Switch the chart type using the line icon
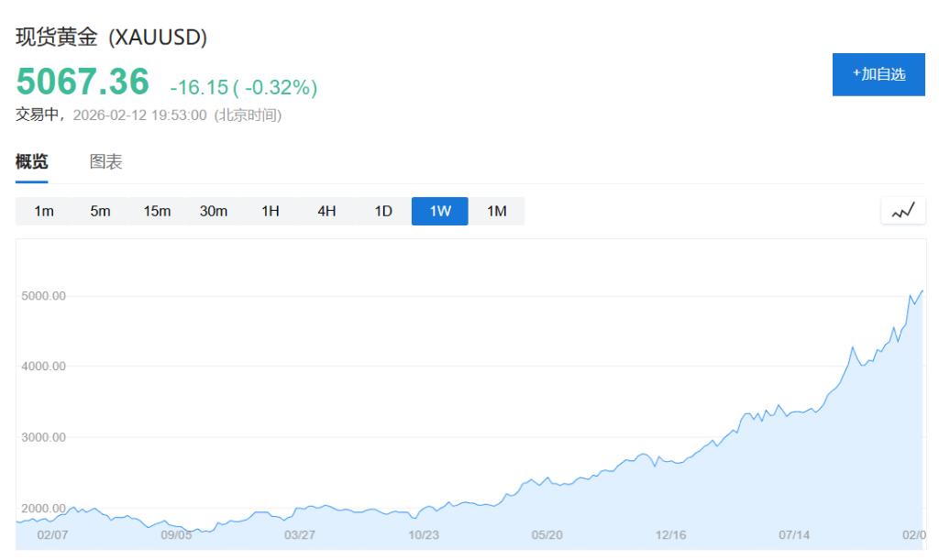This screenshot has width=939, height=560. coord(902,211)
